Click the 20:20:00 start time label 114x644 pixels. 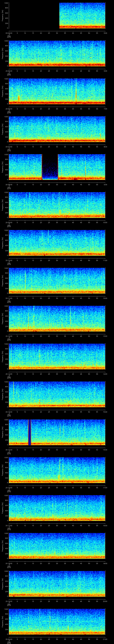click(9, 639)
